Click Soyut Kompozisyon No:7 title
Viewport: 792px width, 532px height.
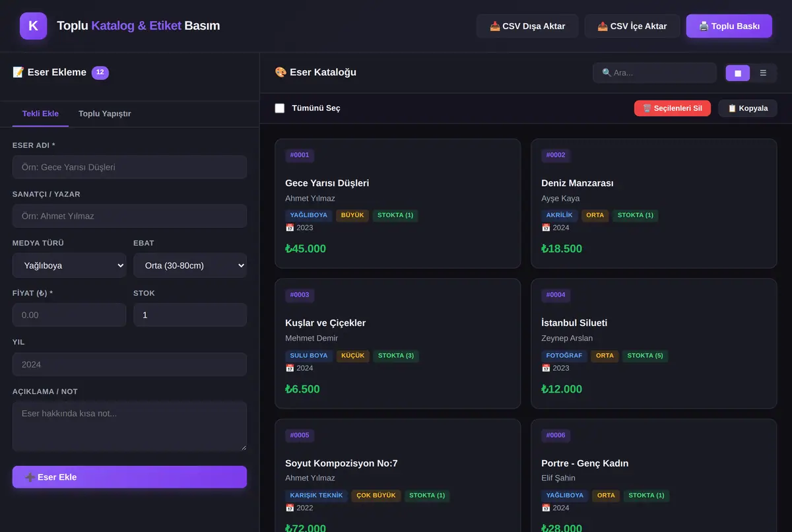[341, 463]
